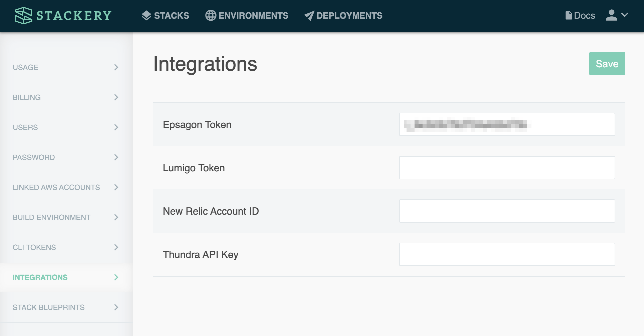Image resolution: width=644 pixels, height=336 pixels.
Task: Click the Epsagon Token label
Action: [197, 125]
